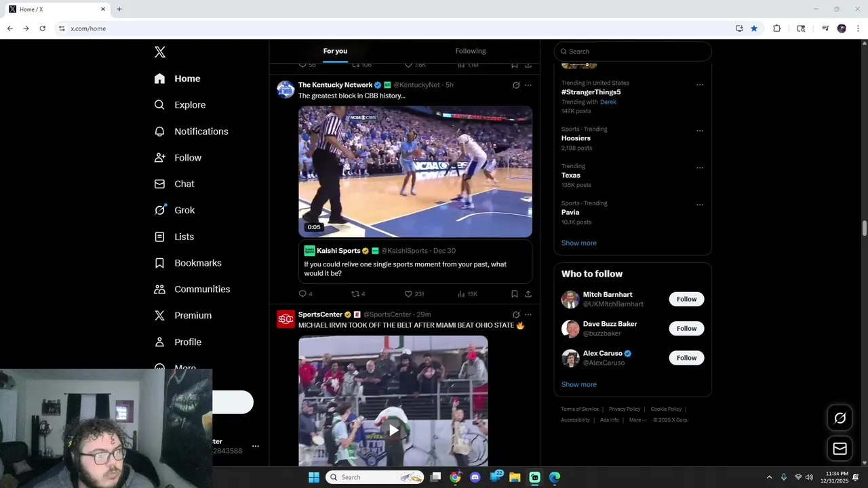The height and width of the screenshot is (488, 868).
Task: Follow Alex Caruso
Action: (x=686, y=358)
